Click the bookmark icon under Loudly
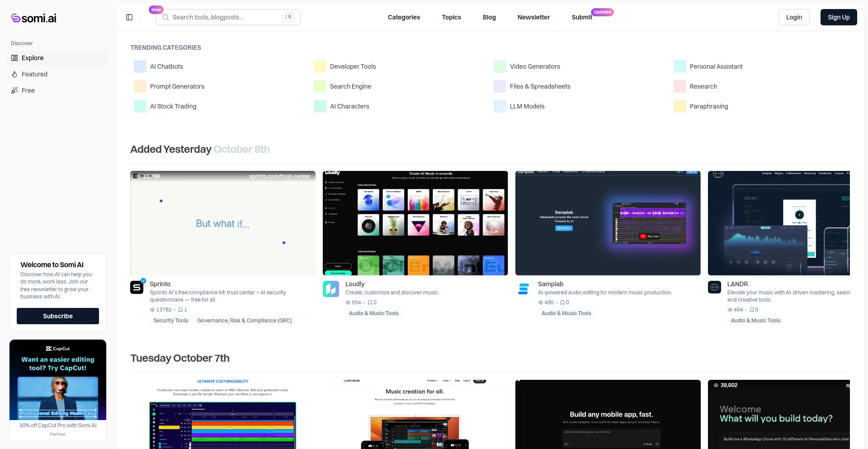The width and height of the screenshot is (868, 449). (370, 302)
